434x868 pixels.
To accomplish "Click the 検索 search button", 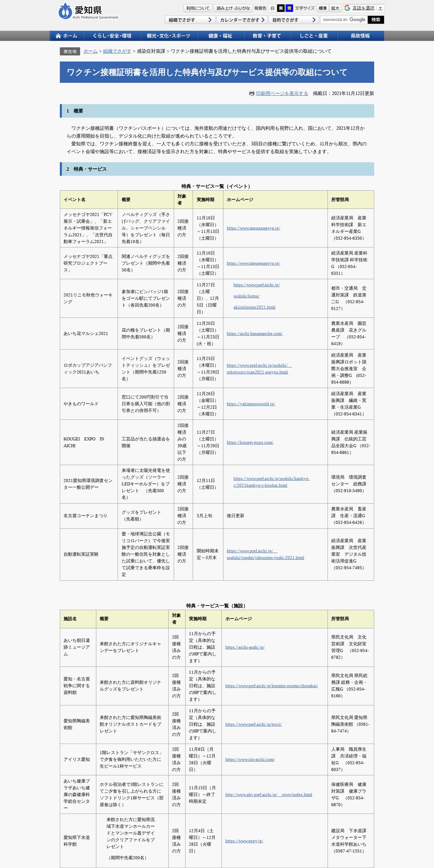I will 376,20.
